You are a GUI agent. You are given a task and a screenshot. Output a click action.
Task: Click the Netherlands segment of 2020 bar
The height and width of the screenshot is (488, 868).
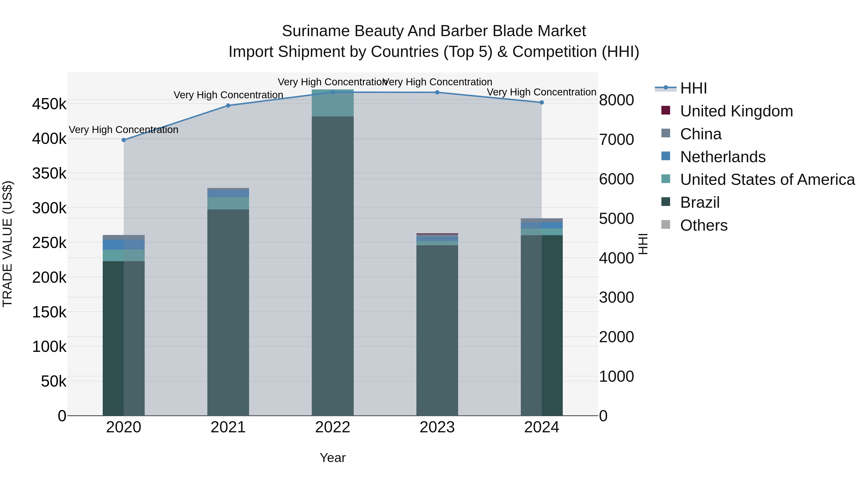[124, 245]
